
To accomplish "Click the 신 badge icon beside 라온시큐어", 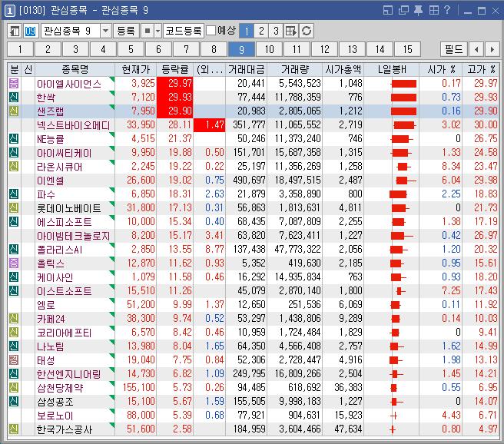I will [14, 167].
